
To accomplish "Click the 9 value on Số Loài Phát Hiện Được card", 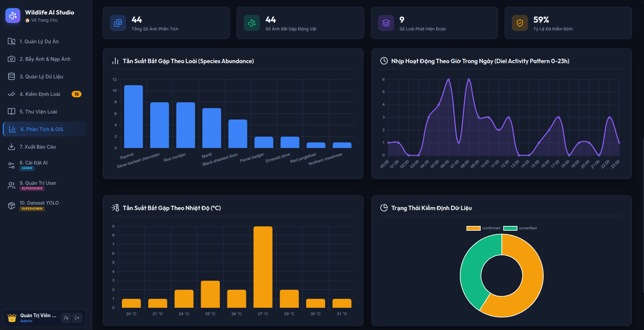I will [402, 20].
